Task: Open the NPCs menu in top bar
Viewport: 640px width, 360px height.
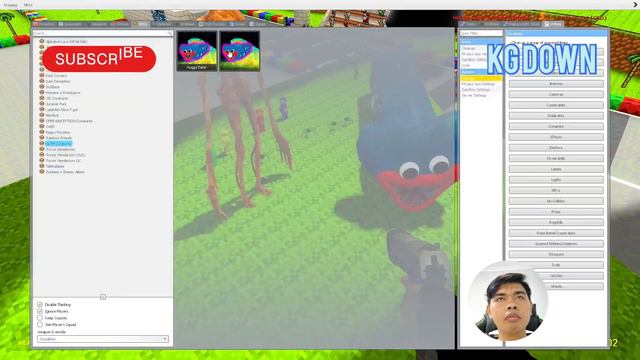Action: point(28,5)
